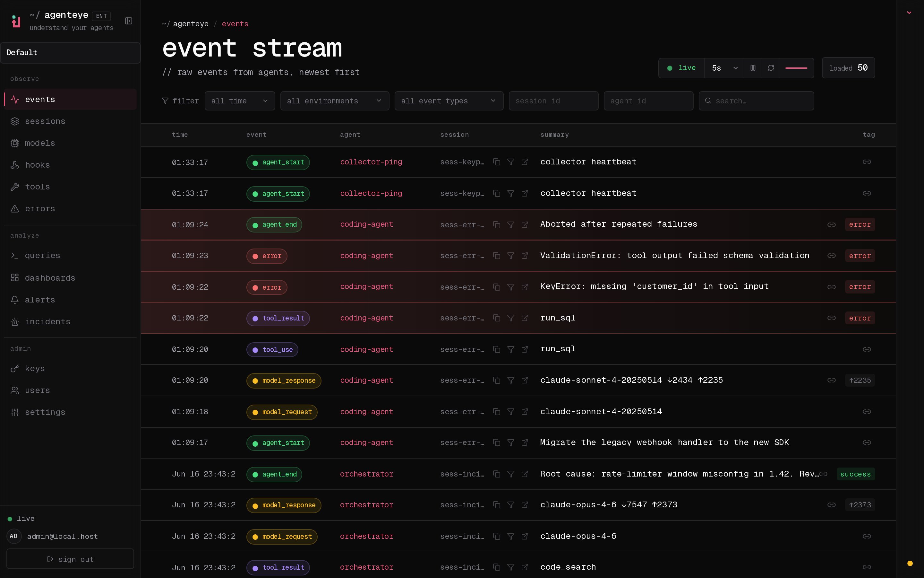Go to errors in sidebar
This screenshot has height=578, width=924.
(x=70, y=209)
